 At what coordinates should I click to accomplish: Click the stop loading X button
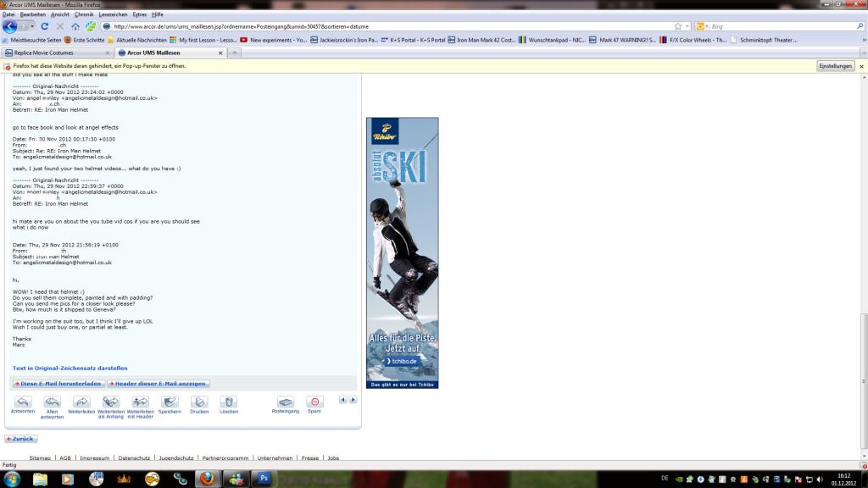[x=60, y=26]
